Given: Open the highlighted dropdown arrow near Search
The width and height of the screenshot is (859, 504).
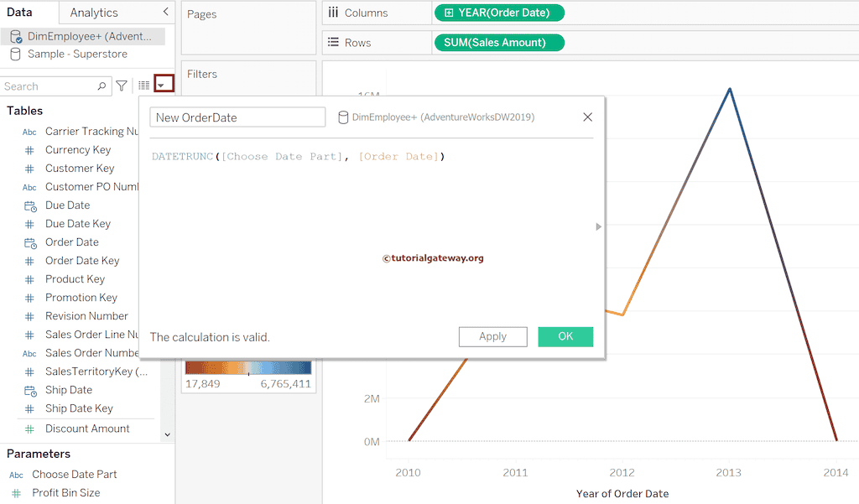Looking at the screenshot, I should [163, 85].
